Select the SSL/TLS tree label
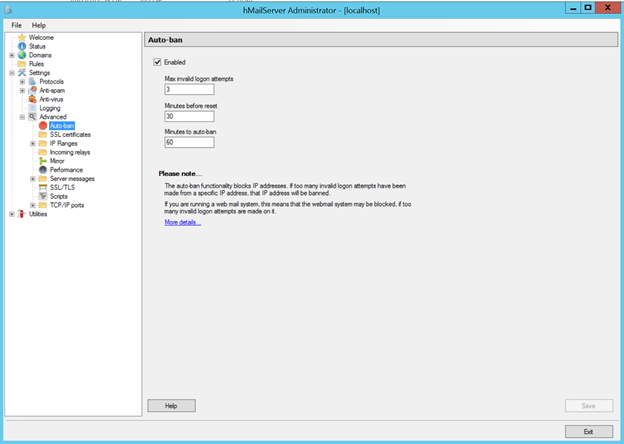Screen dimensions: 624x444 (62, 187)
